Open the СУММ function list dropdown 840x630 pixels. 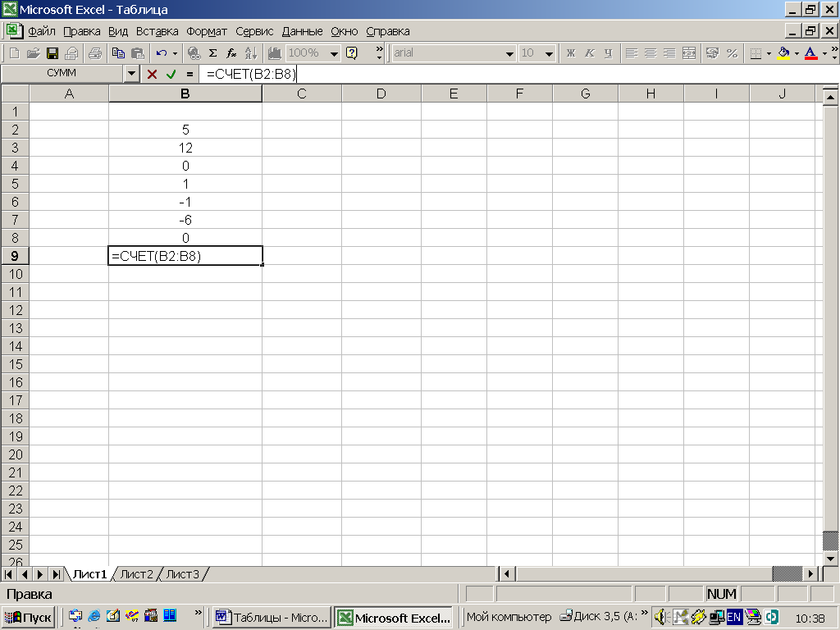point(132,74)
